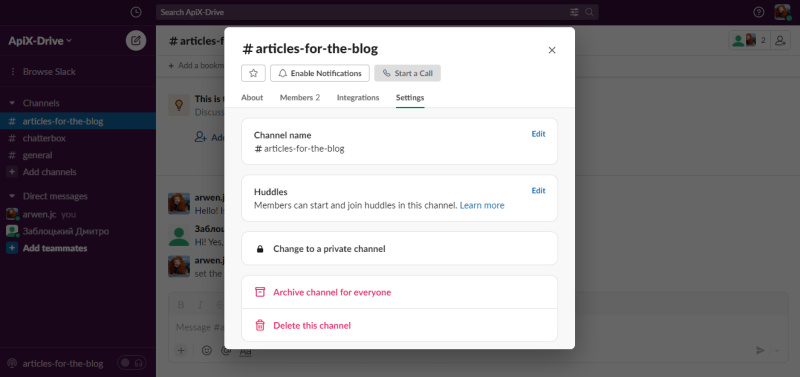Enable Notifications for this channel
This screenshot has width=800, height=377.
click(320, 73)
